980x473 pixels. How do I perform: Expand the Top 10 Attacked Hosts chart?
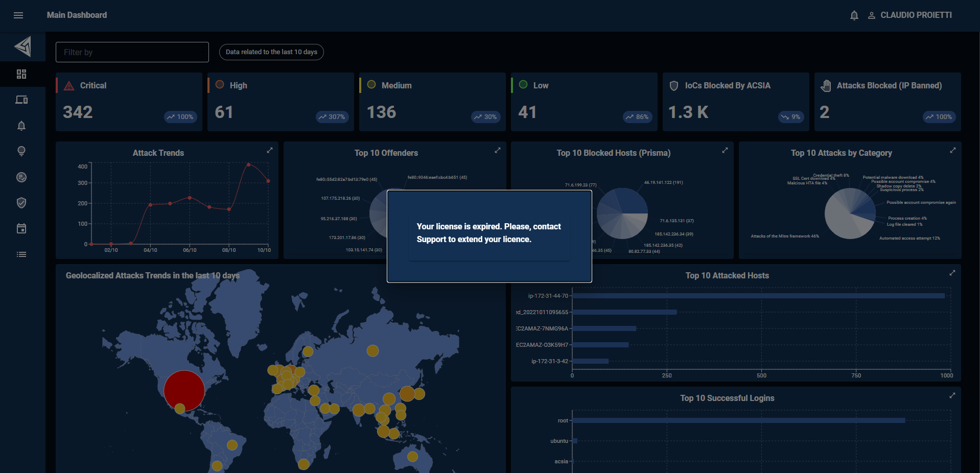pyautogui.click(x=952, y=273)
